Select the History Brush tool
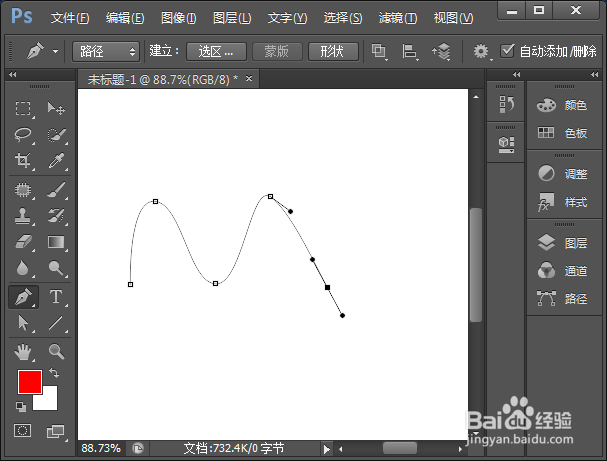The image size is (607, 461). 56,216
